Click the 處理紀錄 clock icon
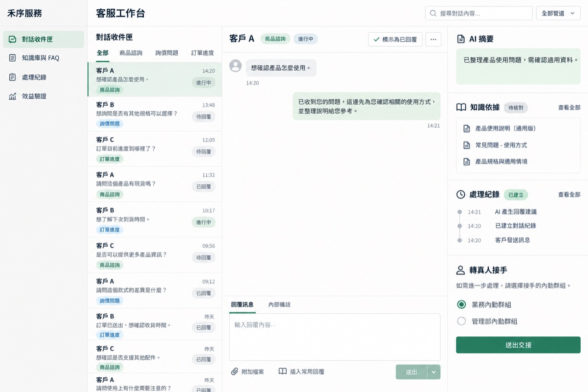Screen dimensions: 588x392 coord(461,194)
